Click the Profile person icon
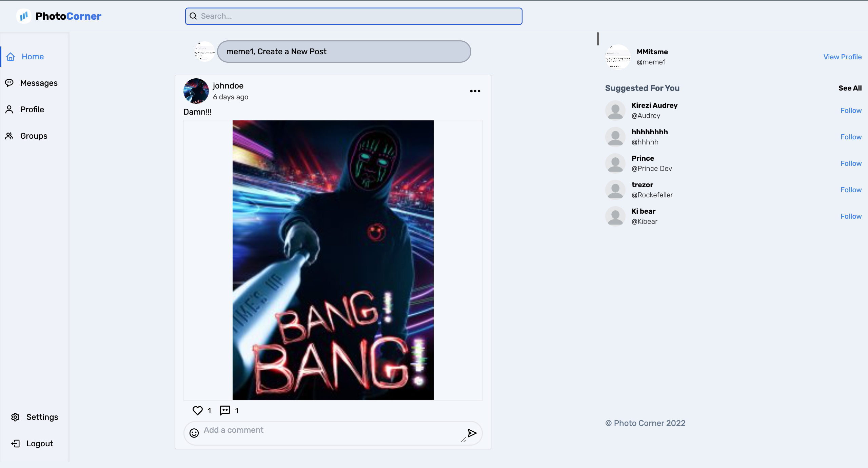 [x=9, y=109]
